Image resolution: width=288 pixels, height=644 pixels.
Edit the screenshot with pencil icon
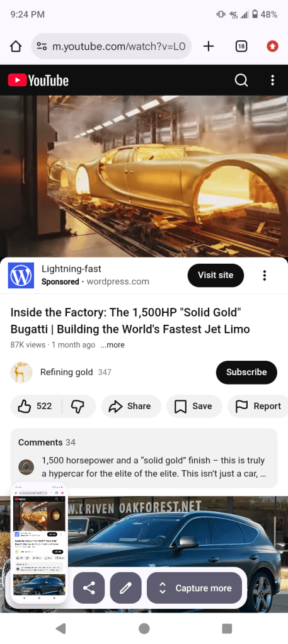(125, 588)
